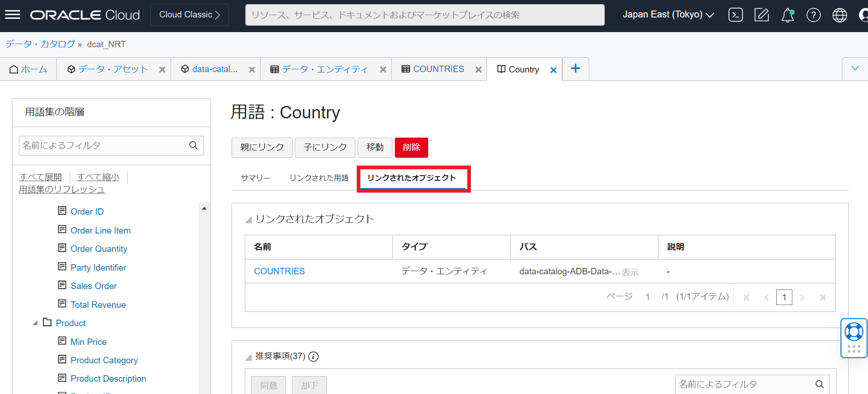Click the search icon in glossary hierarchy filter
This screenshot has width=868, height=394.
(194, 145)
